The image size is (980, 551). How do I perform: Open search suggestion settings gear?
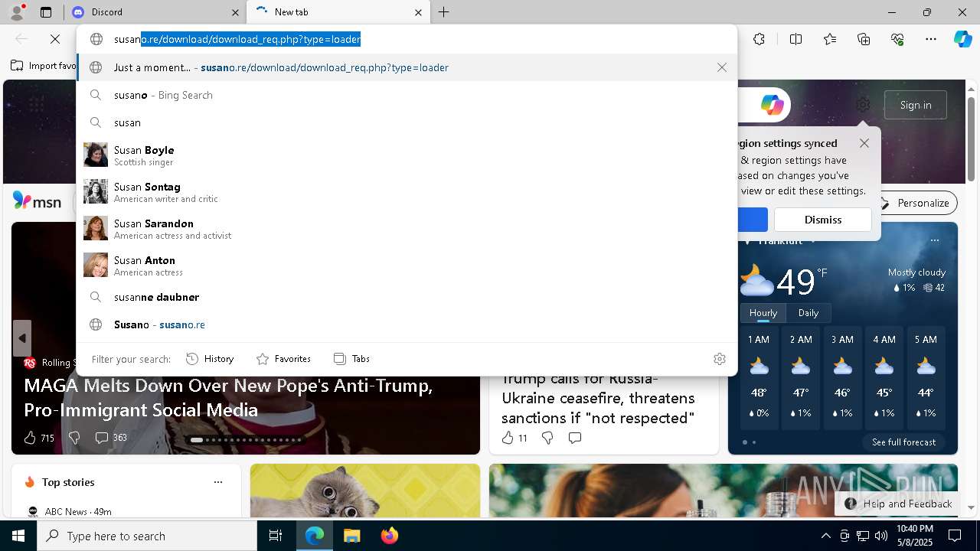click(720, 359)
